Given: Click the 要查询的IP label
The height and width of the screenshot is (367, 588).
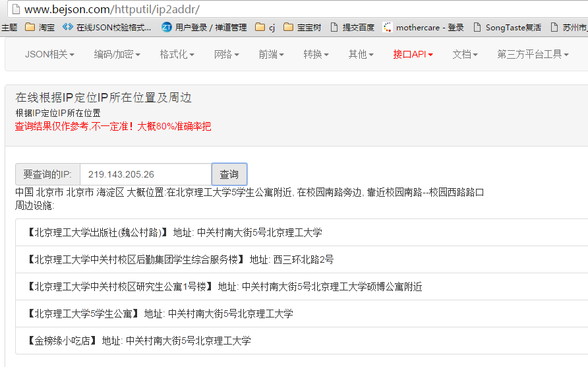Looking at the screenshot, I should click(x=47, y=174).
